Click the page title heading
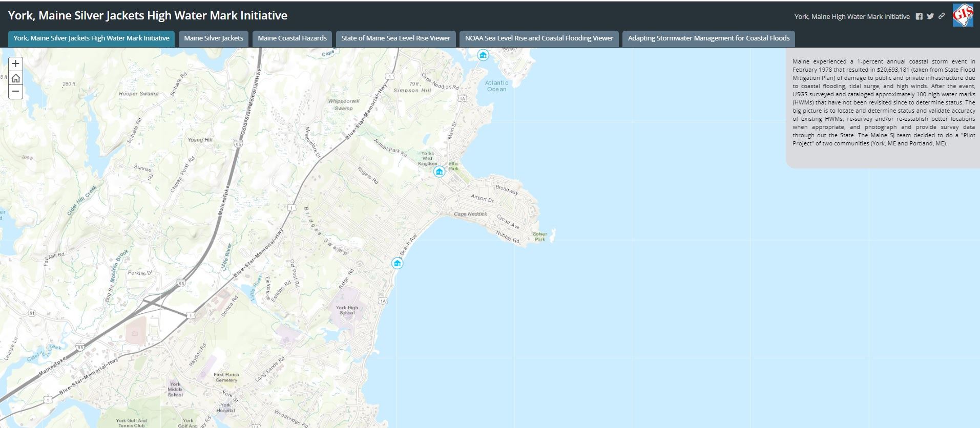 [148, 15]
